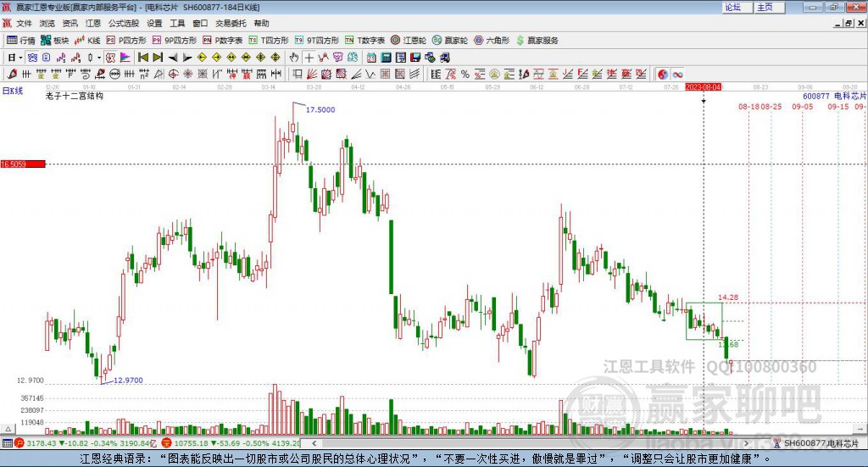Open the 交易委托 menu
This screenshot has height=467, width=868.
click(231, 23)
